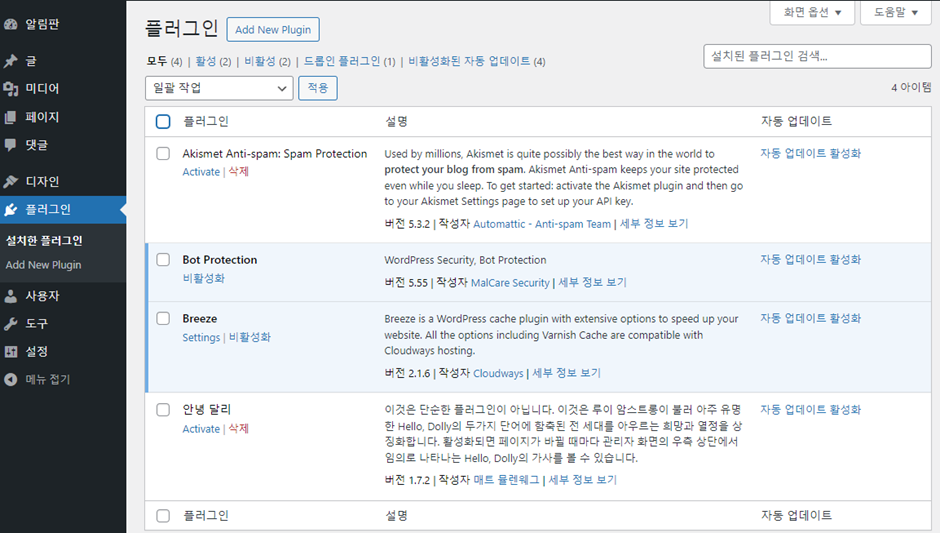Expand the 도움말 help panel
Image resolution: width=940 pixels, height=533 pixels.
[895, 13]
